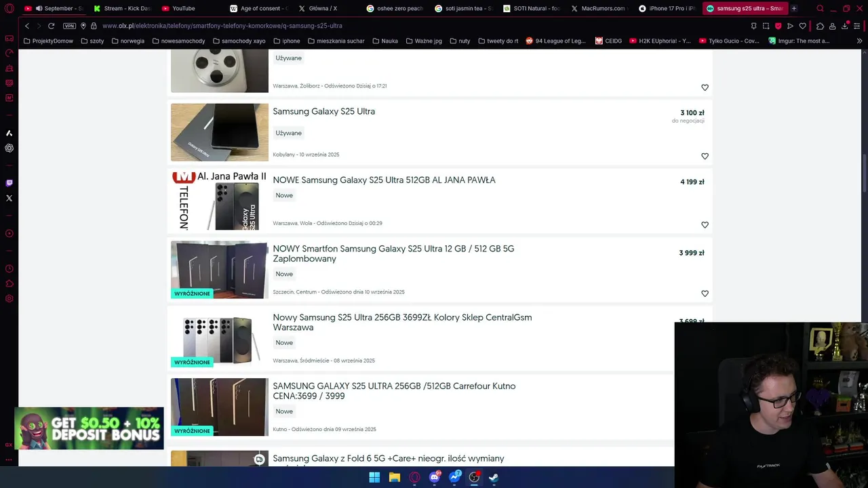The width and height of the screenshot is (868, 488).
Task: Open sidebar history clock icon
Action: coord(9,269)
